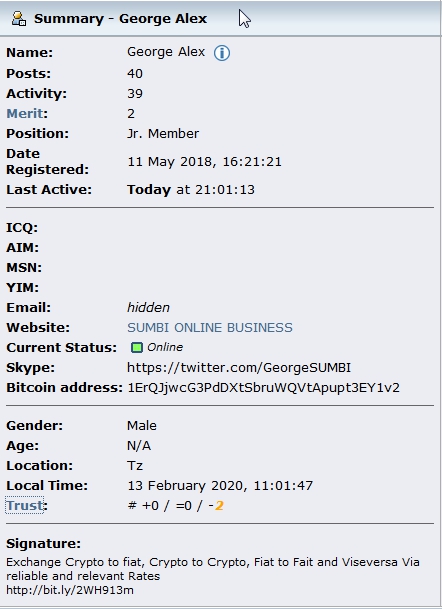Click the hidden Email value
Viewport: 442px width, 609px height.
coord(148,308)
